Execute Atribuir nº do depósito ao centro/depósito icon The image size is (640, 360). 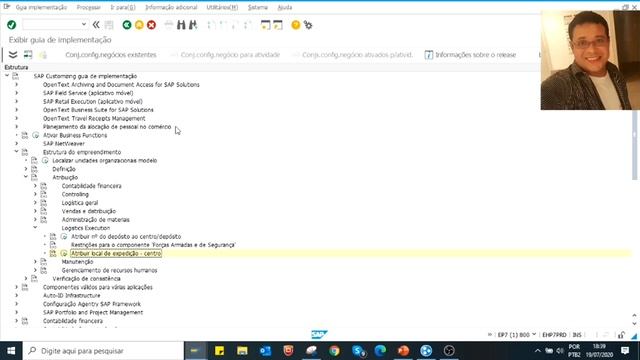(x=64, y=236)
